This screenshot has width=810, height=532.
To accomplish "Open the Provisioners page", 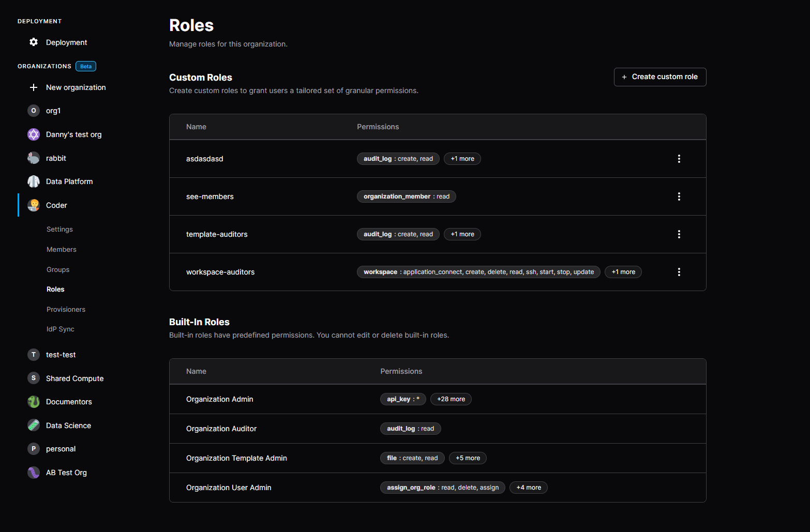I will 66,309.
